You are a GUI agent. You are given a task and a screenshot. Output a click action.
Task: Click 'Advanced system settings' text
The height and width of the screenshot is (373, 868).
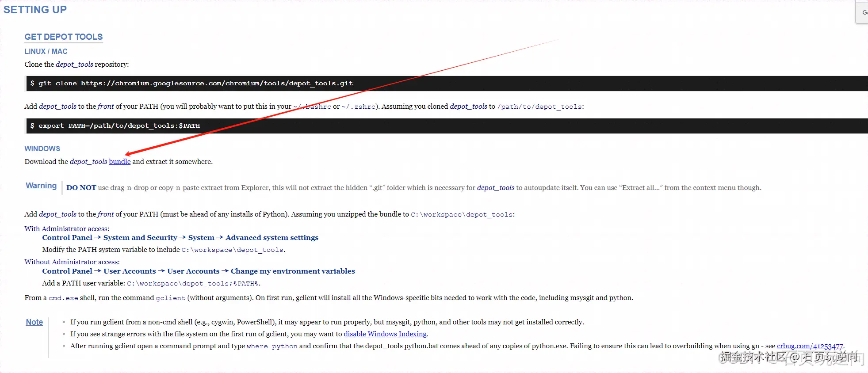[272, 238]
